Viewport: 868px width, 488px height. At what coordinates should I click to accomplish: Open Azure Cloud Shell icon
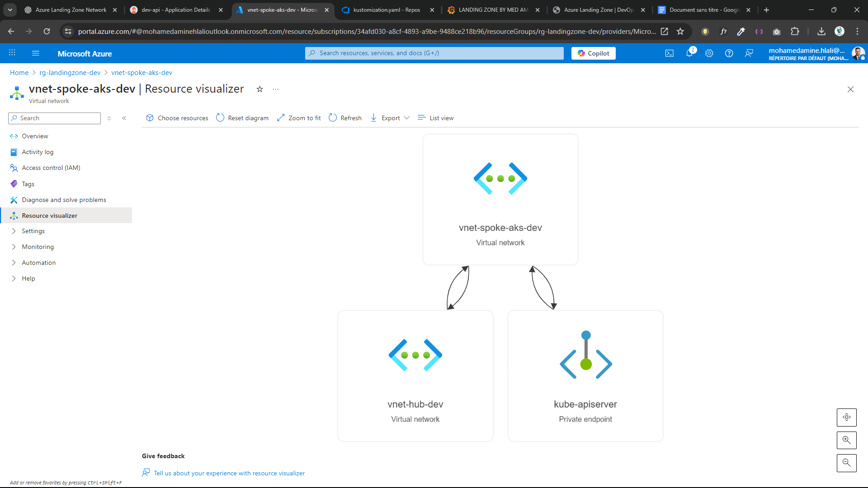point(670,53)
